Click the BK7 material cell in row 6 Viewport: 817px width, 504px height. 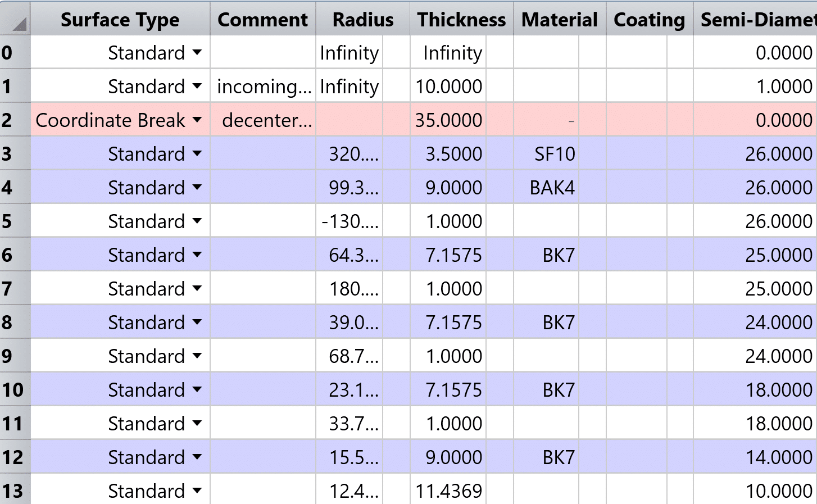click(x=546, y=255)
